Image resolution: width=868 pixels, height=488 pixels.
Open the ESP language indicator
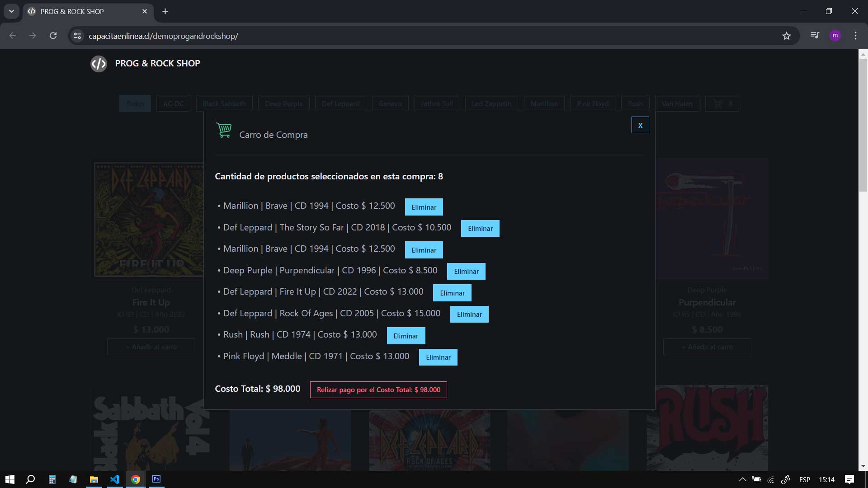tap(805, 479)
